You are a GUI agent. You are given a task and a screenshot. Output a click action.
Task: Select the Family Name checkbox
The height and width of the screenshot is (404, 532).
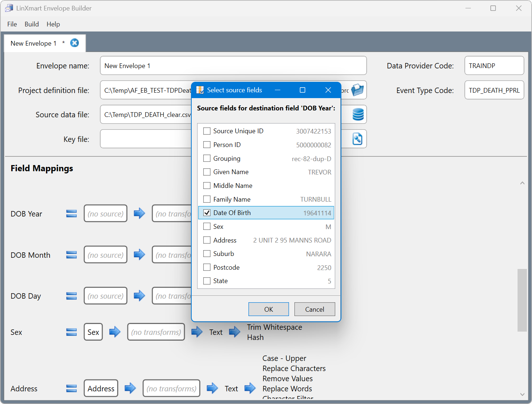click(207, 199)
